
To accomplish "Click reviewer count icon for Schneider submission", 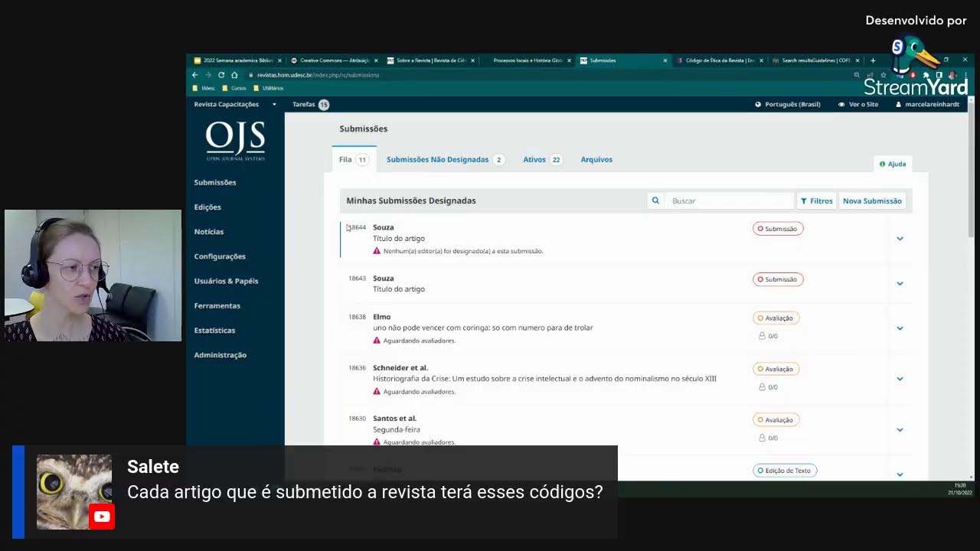I will [x=762, y=387].
